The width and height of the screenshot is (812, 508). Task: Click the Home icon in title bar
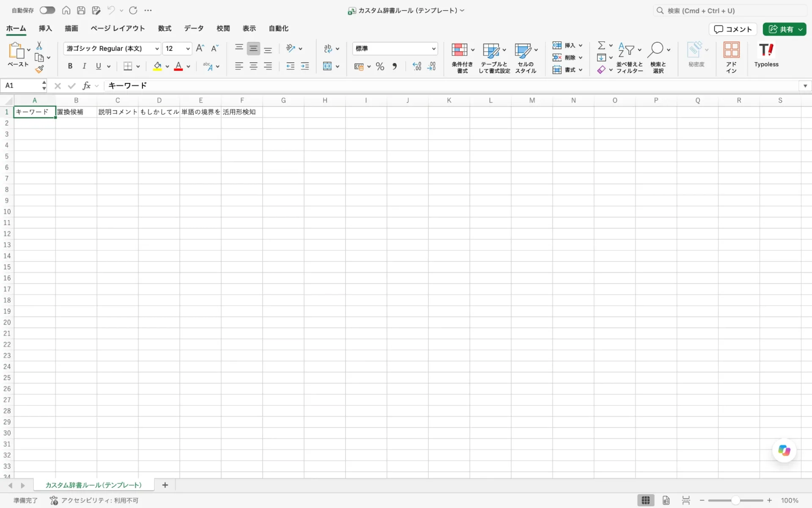[x=66, y=10]
